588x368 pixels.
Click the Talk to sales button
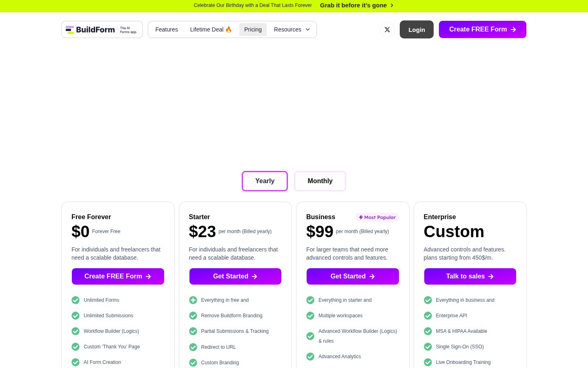click(x=470, y=276)
